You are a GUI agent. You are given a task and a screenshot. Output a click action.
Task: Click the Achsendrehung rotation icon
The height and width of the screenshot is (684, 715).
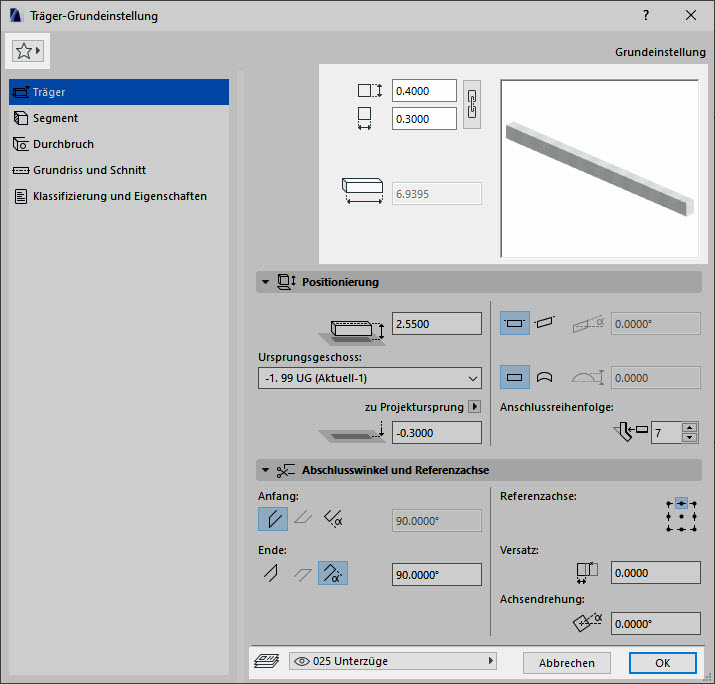click(588, 622)
